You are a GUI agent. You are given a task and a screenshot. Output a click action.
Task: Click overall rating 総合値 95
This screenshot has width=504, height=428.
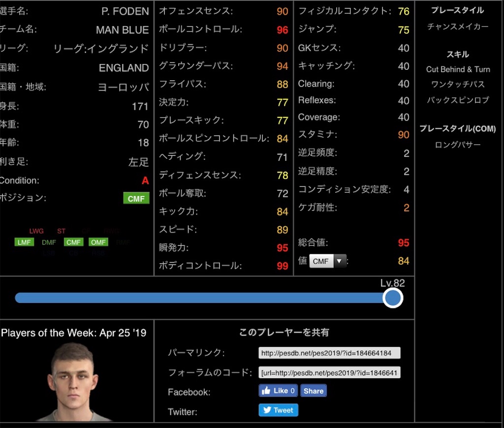404,243
